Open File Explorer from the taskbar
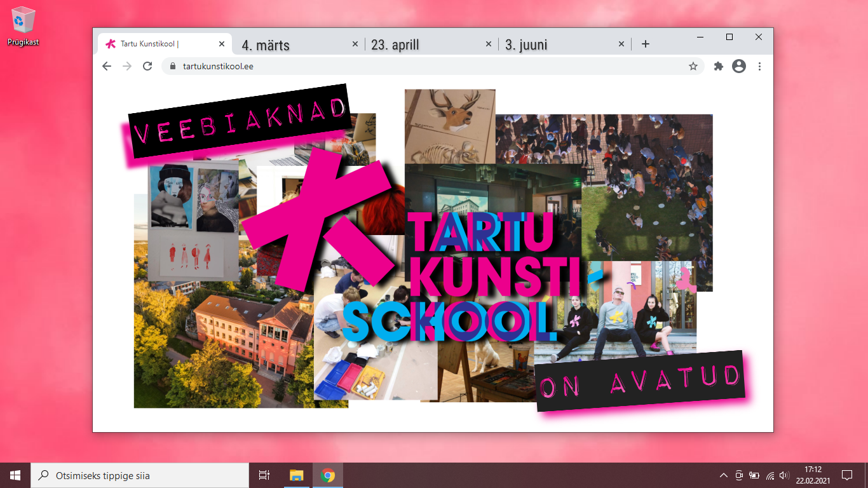 tap(296, 475)
